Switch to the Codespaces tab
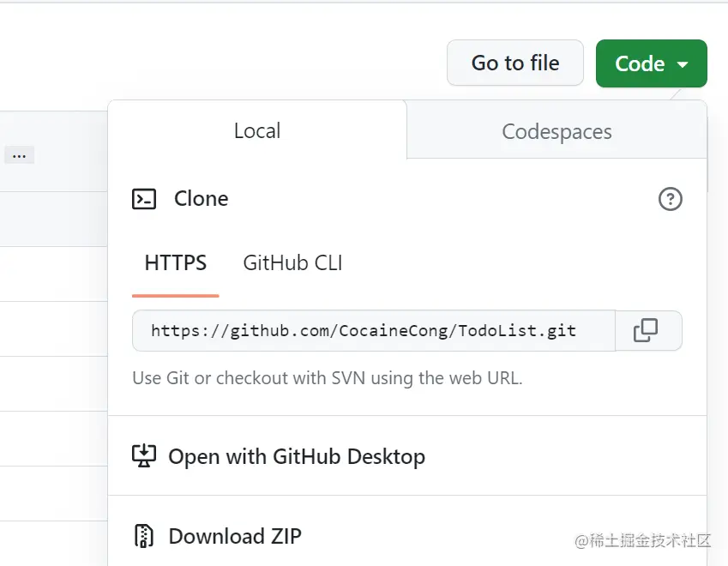Image resolution: width=728 pixels, height=566 pixels. tap(557, 131)
